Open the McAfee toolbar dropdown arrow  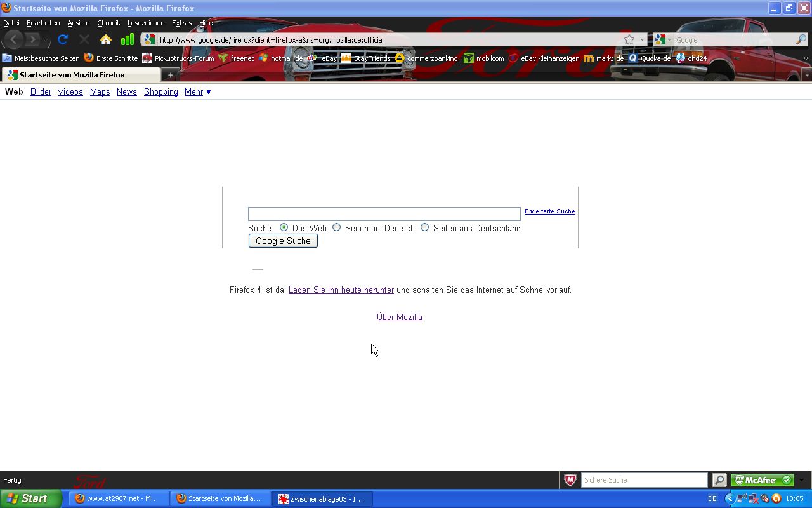coord(802,480)
